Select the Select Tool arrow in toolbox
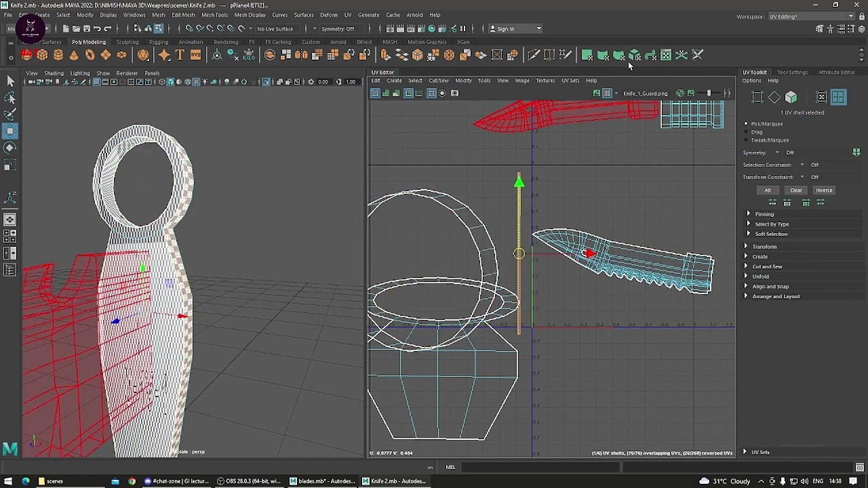Viewport: 868px width, 488px height. pyautogui.click(x=10, y=81)
